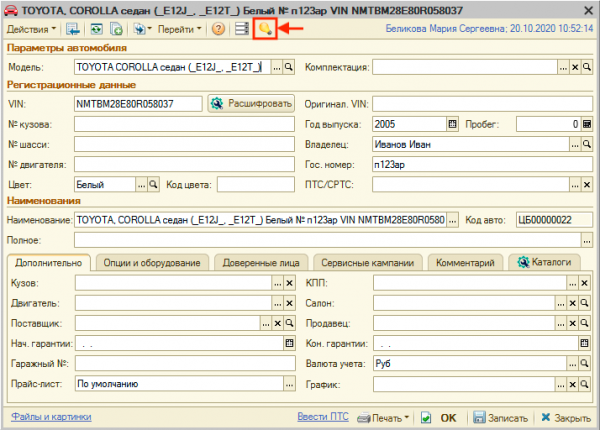Open the График magnifier icon
600x430 pixels.
(x=584, y=384)
